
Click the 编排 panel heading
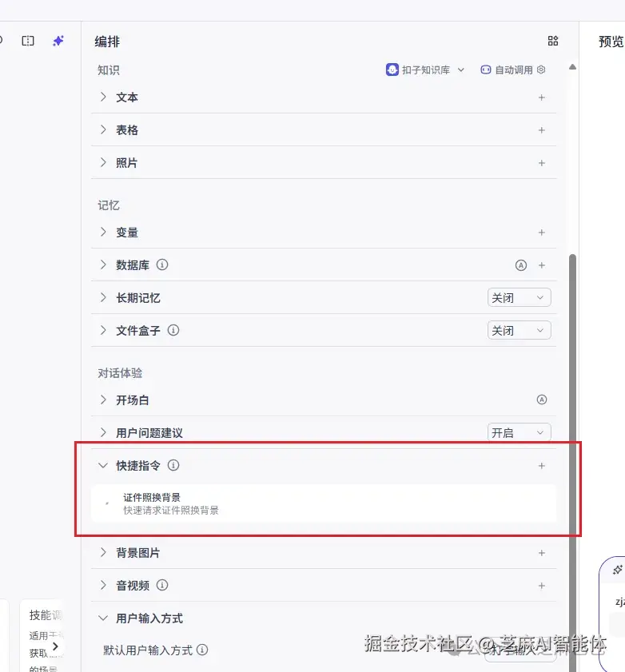pyautogui.click(x=107, y=42)
